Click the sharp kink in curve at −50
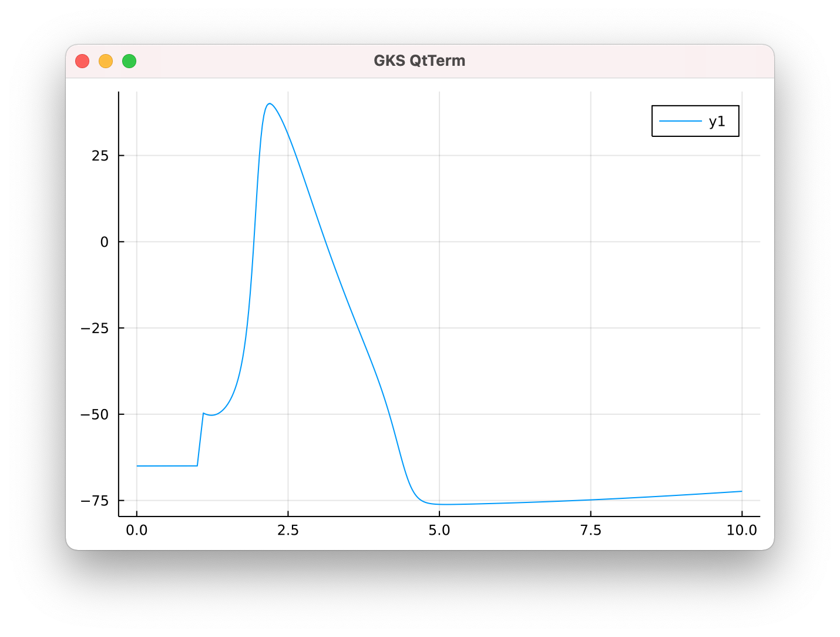This screenshot has height=637, width=840. click(203, 413)
